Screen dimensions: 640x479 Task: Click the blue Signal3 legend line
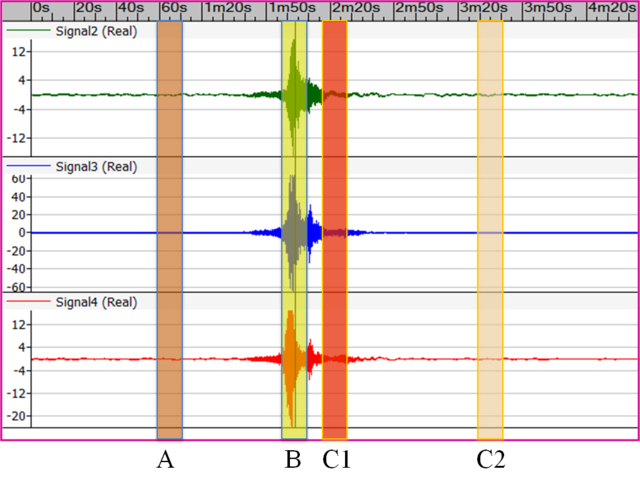point(28,166)
